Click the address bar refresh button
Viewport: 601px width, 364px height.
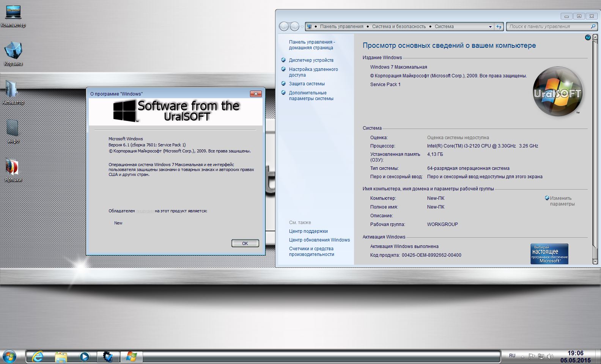coord(499,27)
